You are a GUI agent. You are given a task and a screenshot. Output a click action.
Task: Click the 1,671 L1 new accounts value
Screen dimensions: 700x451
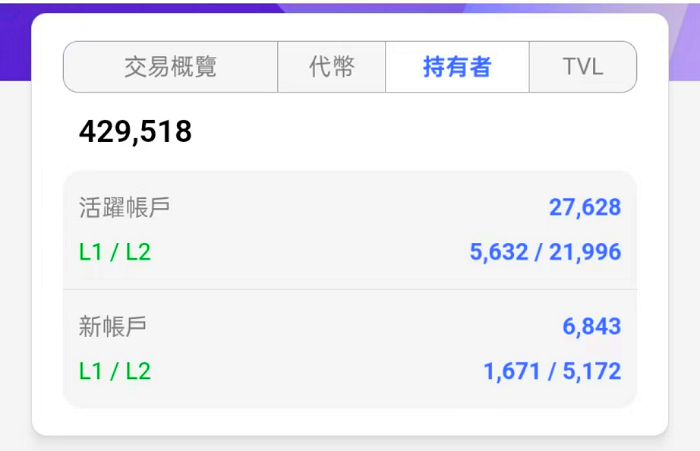[x=511, y=371]
